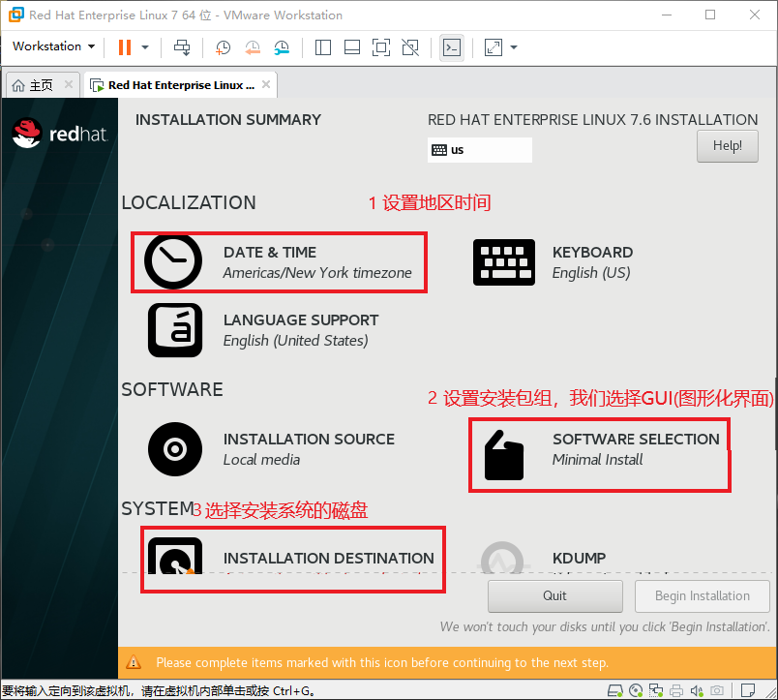The image size is (778, 700).
Task: Send Ctrl+Alt+Del to the virtual machine
Action: point(184,47)
